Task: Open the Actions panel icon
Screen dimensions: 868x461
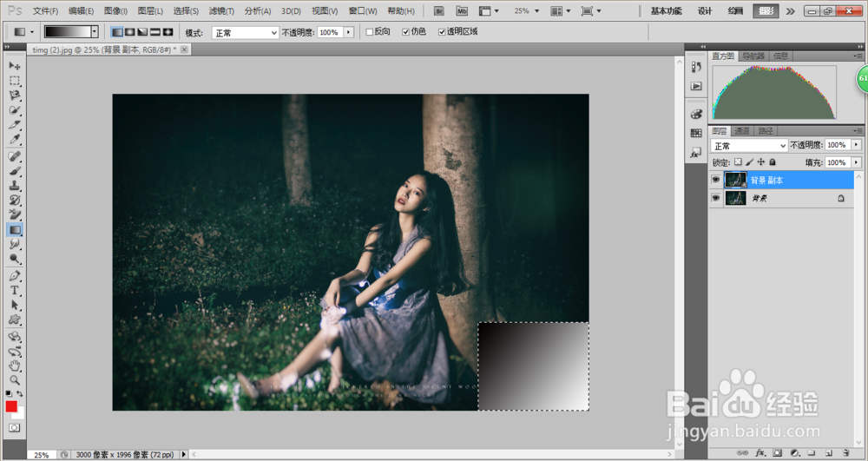Action: [x=696, y=86]
